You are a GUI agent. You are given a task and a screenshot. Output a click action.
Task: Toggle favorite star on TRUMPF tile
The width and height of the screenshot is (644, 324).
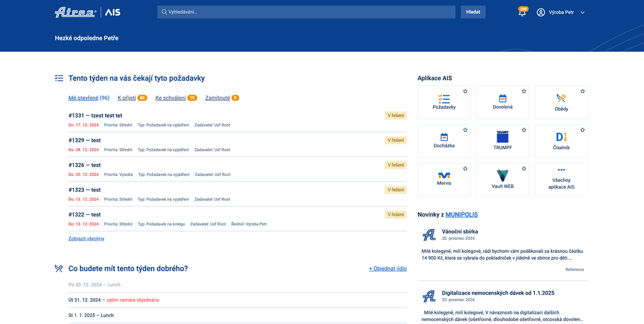tap(524, 130)
